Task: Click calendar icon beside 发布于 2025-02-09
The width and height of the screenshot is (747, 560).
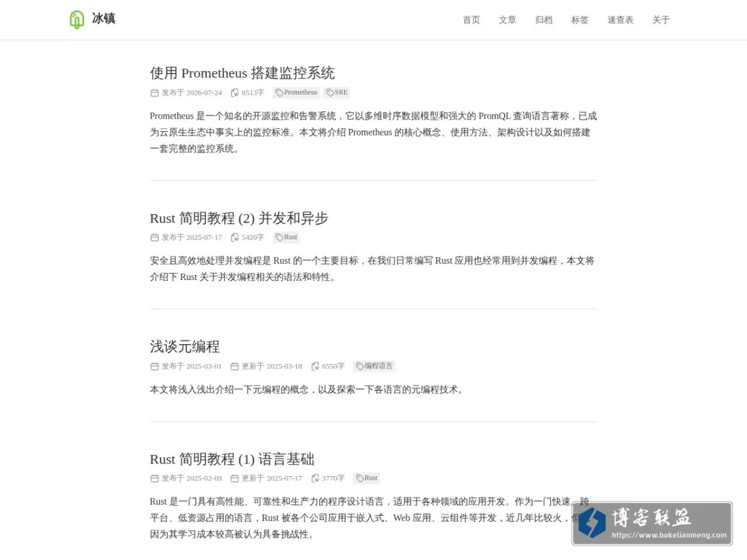Action: coord(154,478)
